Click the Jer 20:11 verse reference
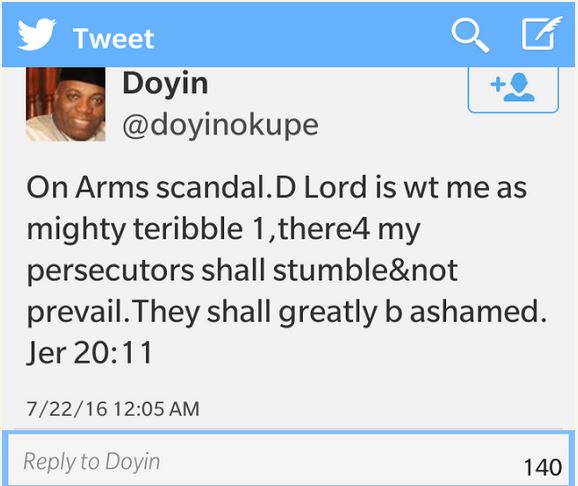The image size is (578, 486). (x=90, y=353)
